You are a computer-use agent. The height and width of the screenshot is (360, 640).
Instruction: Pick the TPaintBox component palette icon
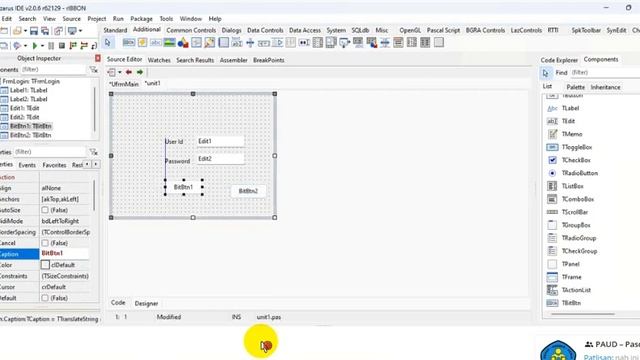tap(210, 42)
